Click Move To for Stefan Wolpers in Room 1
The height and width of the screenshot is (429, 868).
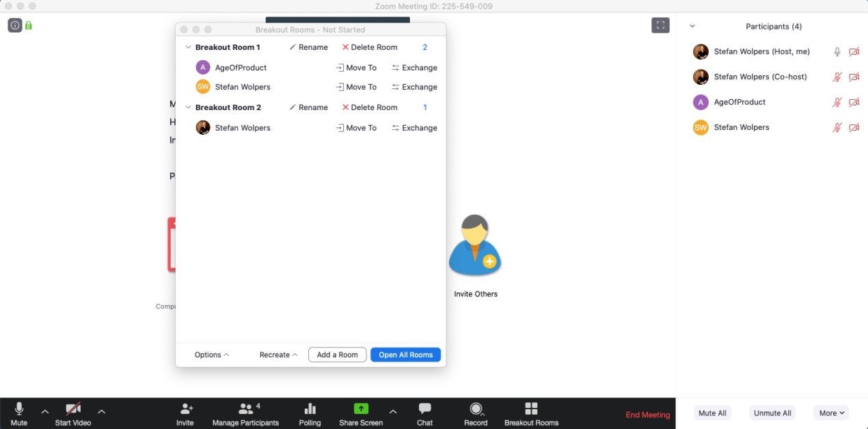(x=356, y=87)
